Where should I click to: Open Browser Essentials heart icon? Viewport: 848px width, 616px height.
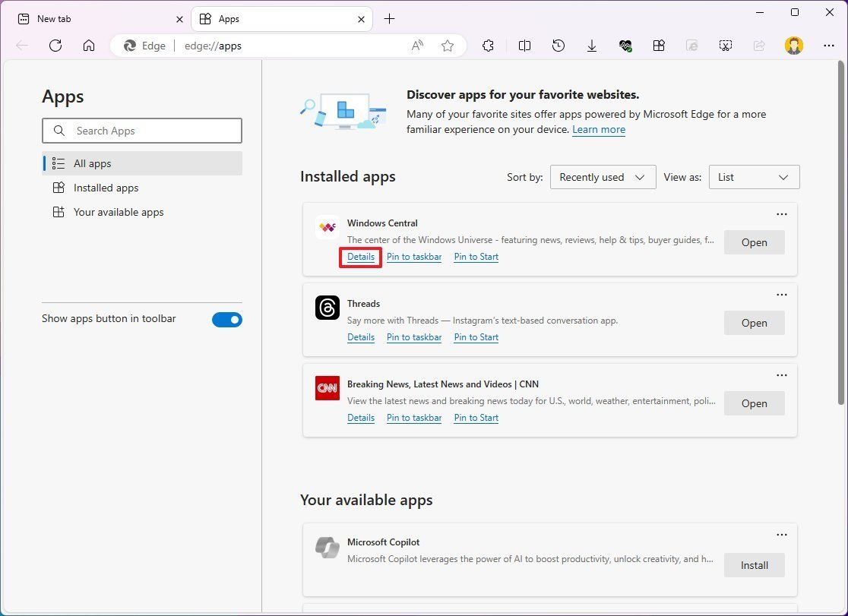[x=625, y=46]
